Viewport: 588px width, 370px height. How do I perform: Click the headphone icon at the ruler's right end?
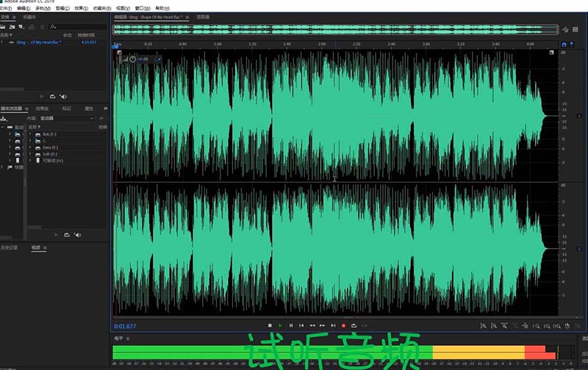point(564,45)
